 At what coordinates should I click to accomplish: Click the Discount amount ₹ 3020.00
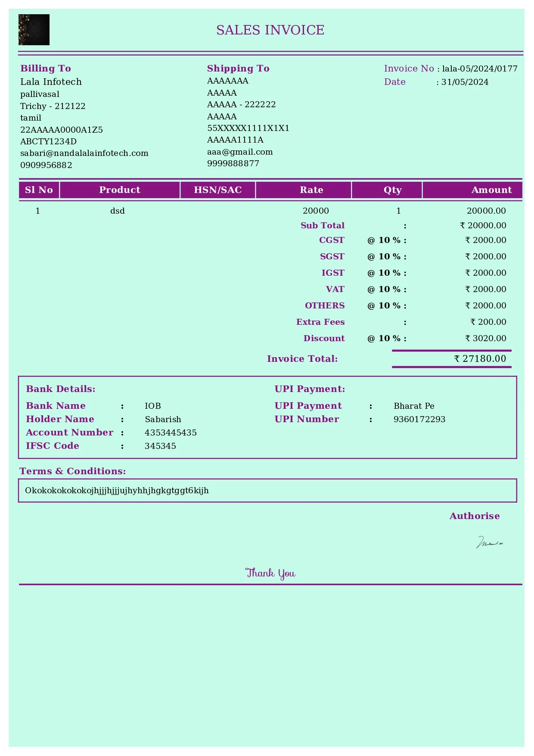485,339
